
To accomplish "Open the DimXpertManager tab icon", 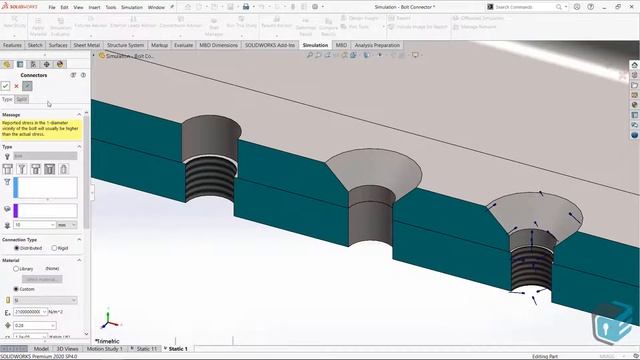I will [x=47, y=64].
